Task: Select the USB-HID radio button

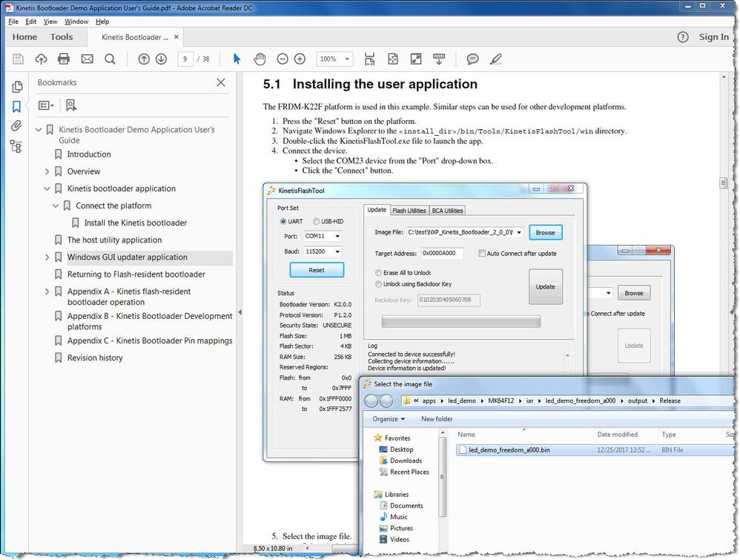Action: tap(316, 221)
